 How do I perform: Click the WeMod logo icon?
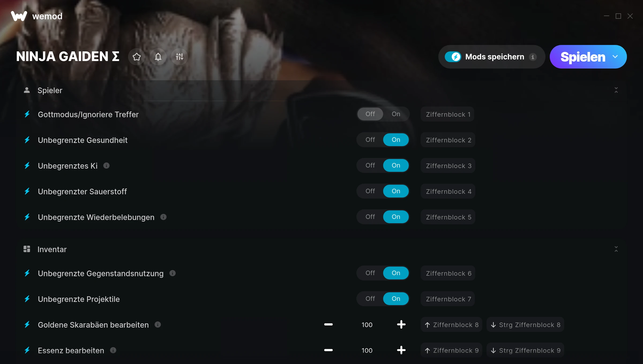(19, 16)
